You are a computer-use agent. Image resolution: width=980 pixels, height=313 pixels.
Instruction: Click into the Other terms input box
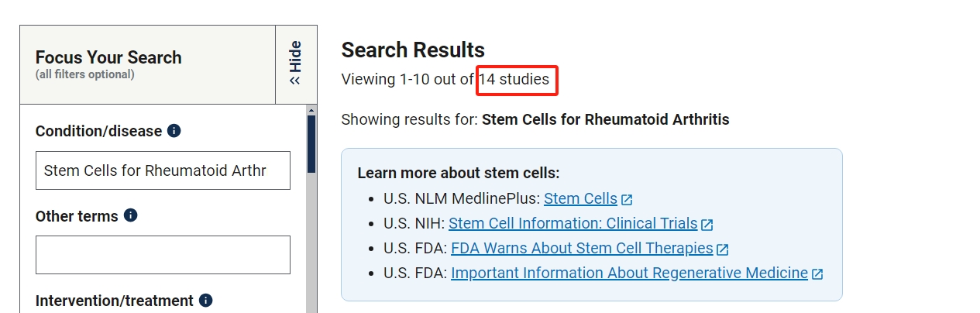tap(163, 255)
